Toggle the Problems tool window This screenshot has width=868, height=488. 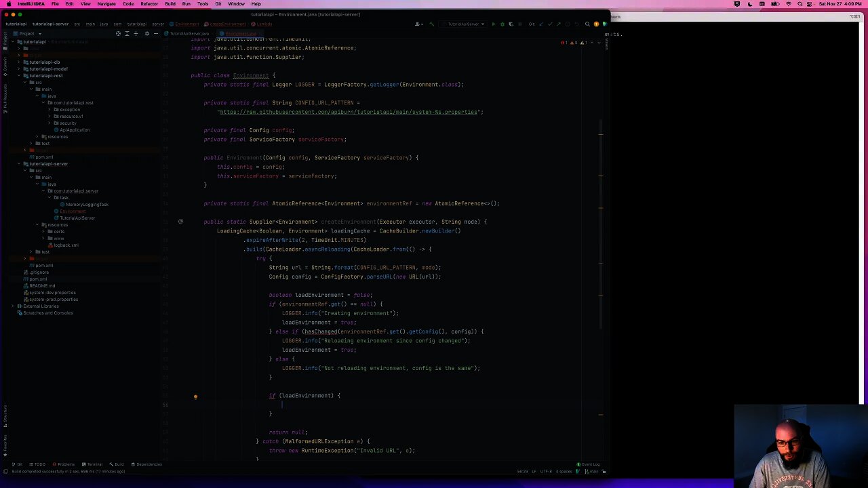click(64, 464)
